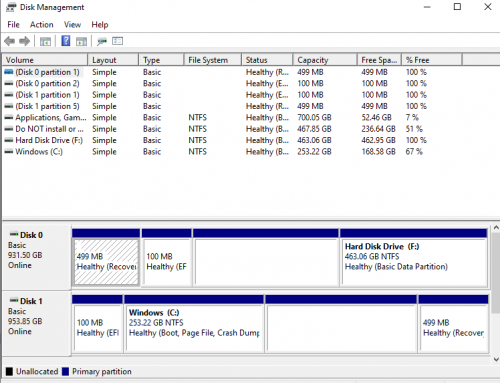Open the Help question mark icon
The width and height of the screenshot is (500, 383).
pos(66,41)
